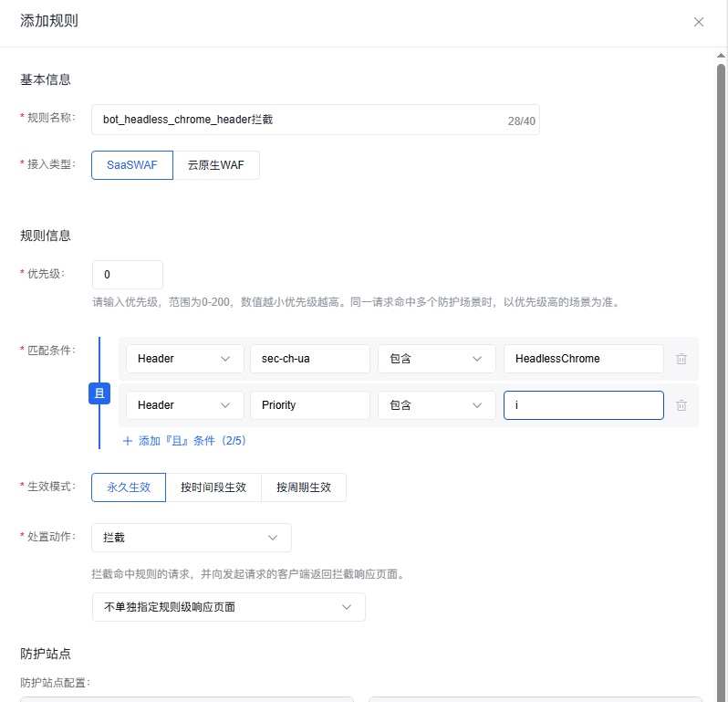
Task: Click the 且 logic badge
Action: [x=99, y=393]
